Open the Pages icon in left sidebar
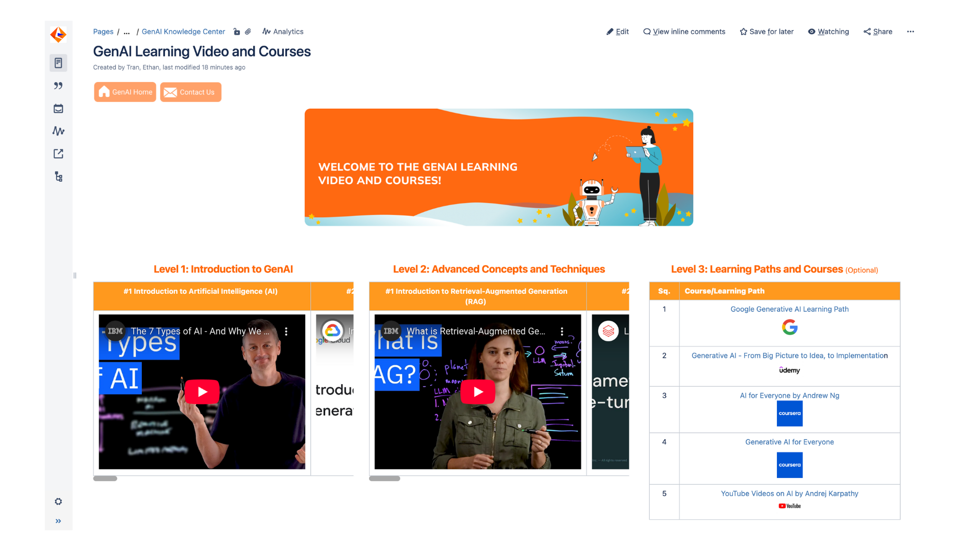The height and width of the screenshot is (551, 980). (x=58, y=63)
